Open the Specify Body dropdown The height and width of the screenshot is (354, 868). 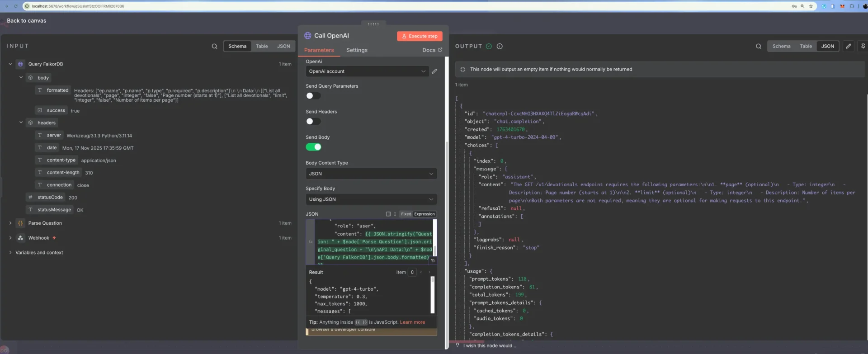click(371, 199)
